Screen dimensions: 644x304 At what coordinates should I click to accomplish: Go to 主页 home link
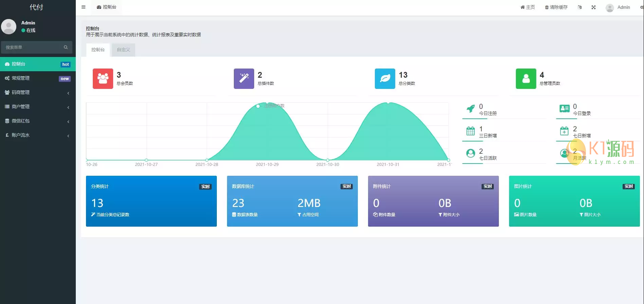click(527, 7)
